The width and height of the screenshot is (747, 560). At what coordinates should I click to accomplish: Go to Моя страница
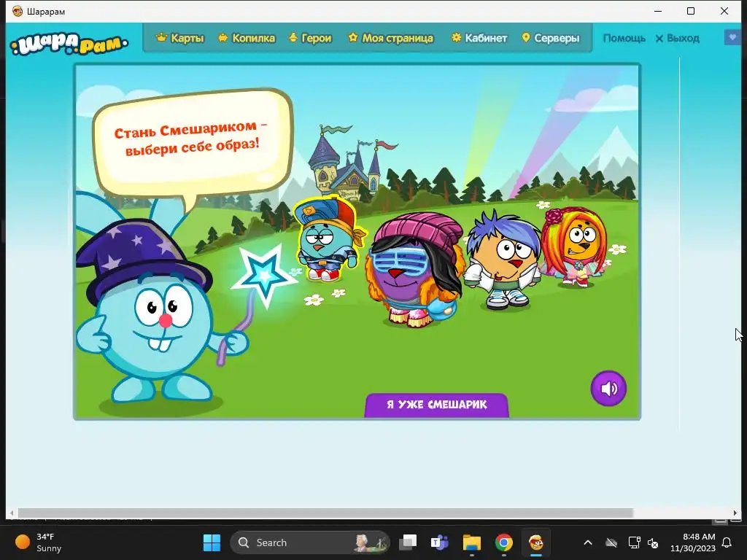[391, 38]
